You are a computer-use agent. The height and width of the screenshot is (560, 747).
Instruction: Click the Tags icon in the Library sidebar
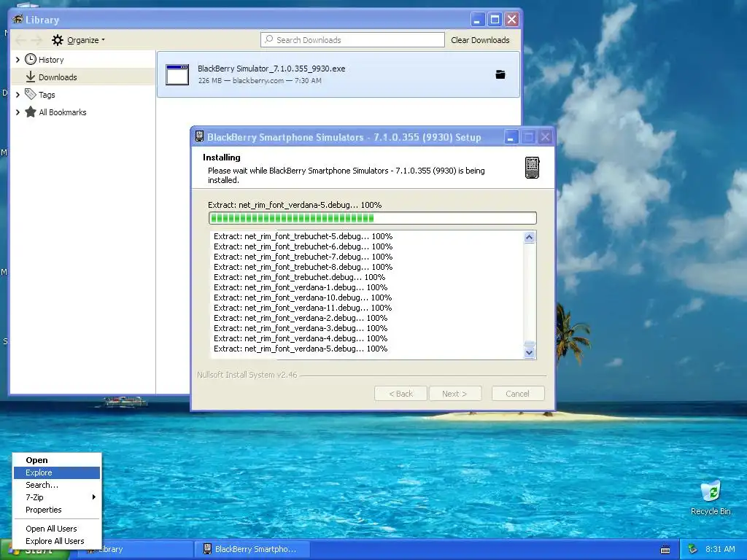(x=31, y=94)
